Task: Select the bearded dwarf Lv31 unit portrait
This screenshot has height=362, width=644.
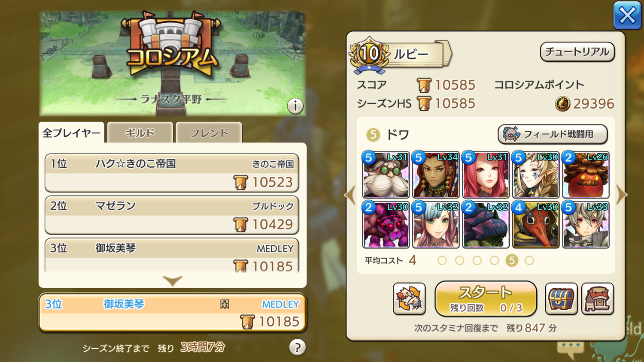Action: (x=386, y=175)
